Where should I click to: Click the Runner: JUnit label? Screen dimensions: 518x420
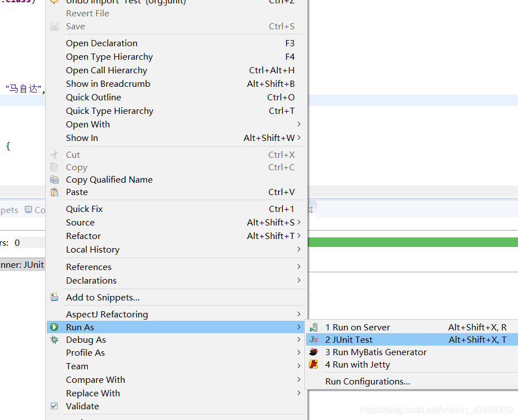coord(22,265)
